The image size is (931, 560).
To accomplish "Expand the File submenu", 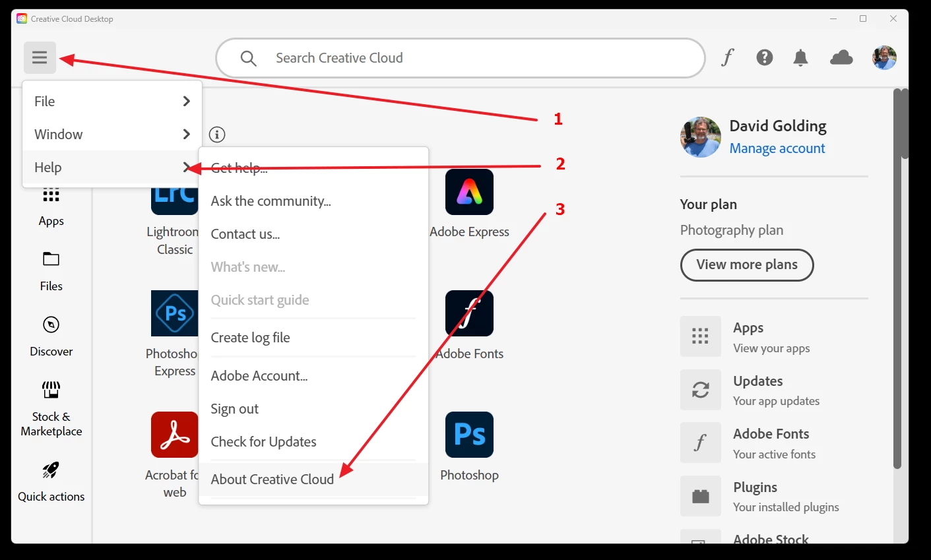I will [x=112, y=101].
